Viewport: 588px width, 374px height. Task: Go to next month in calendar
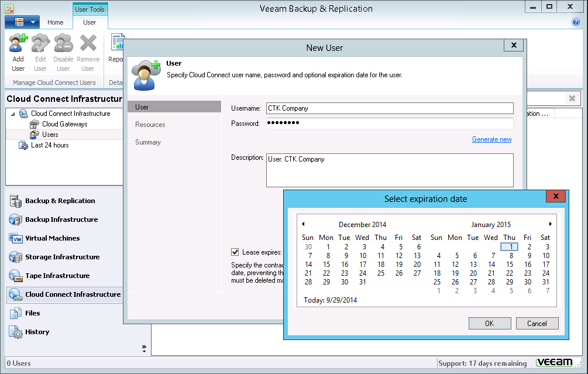click(550, 224)
